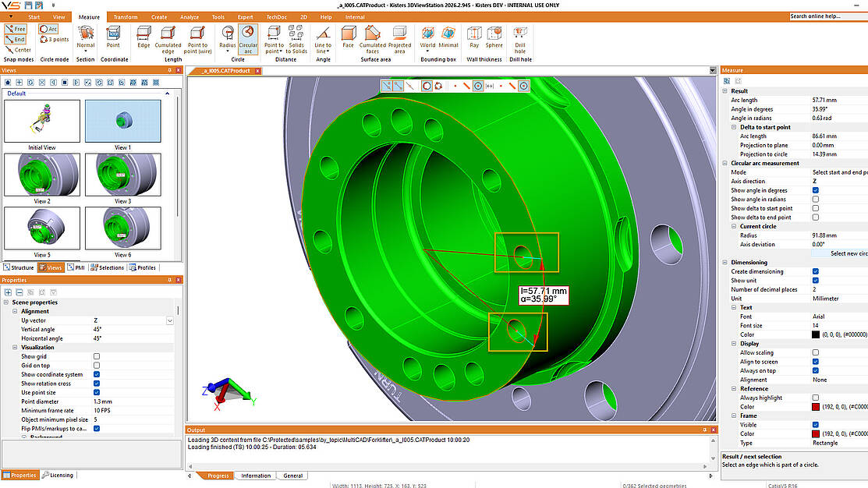Select the Free snap mode

pyautogui.click(x=16, y=29)
